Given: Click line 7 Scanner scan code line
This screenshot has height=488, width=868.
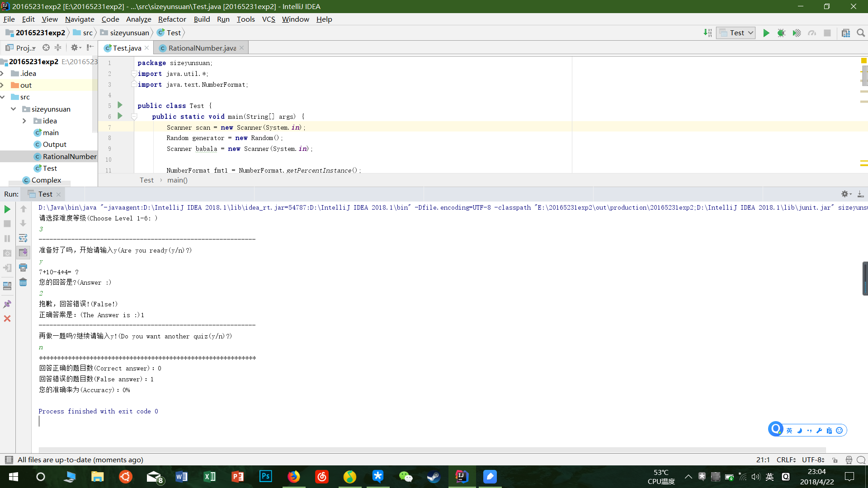Looking at the screenshot, I should [236, 127].
